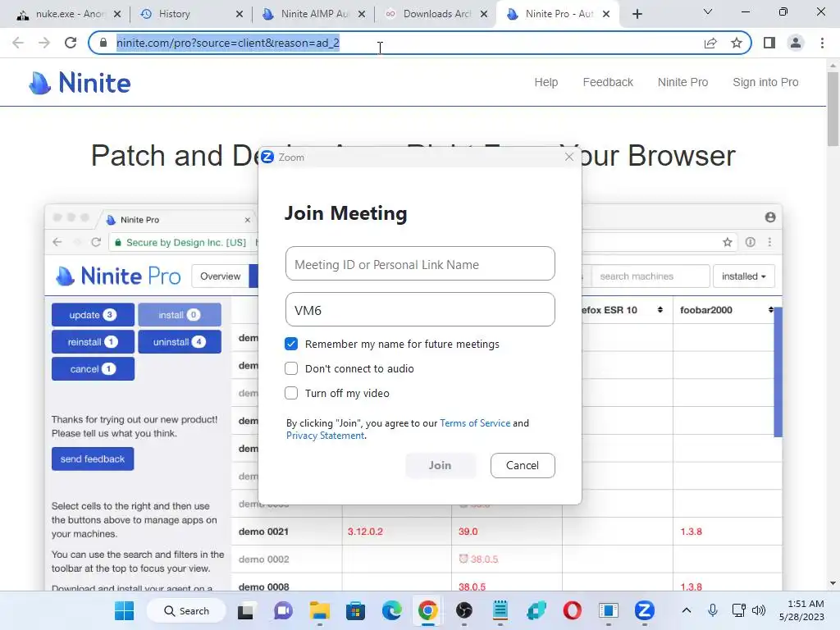The height and width of the screenshot is (630, 840).
Task: Open the Chrome three-dot menu
Action: [x=822, y=43]
